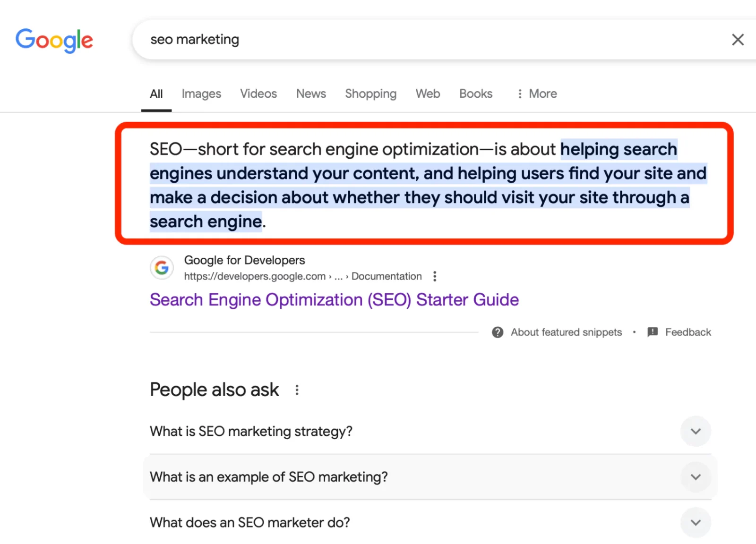Clear the search query using the X icon
The image size is (756, 544).
coord(738,40)
